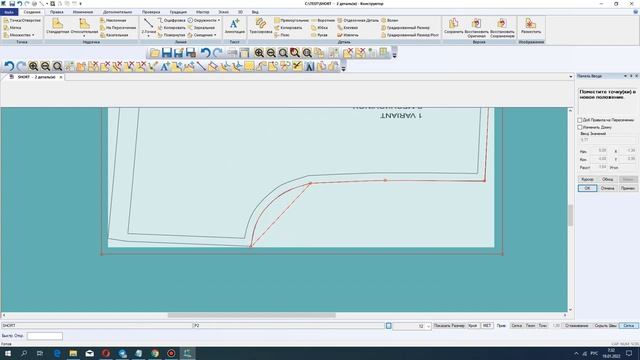
Task: Click the diagonal line tool in lower toolbar
Action: coord(201,66)
